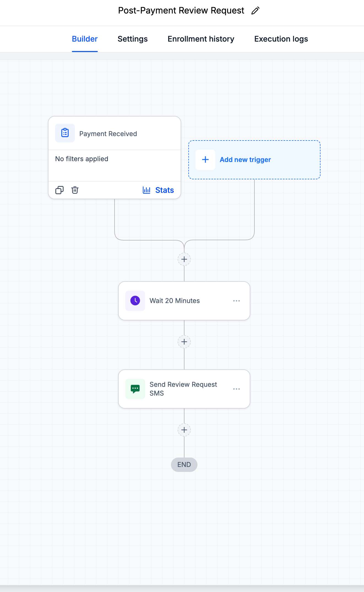The image size is (364, 592).
Task: Open options menu for Send Review Request SMS
Action: [237, 389]
